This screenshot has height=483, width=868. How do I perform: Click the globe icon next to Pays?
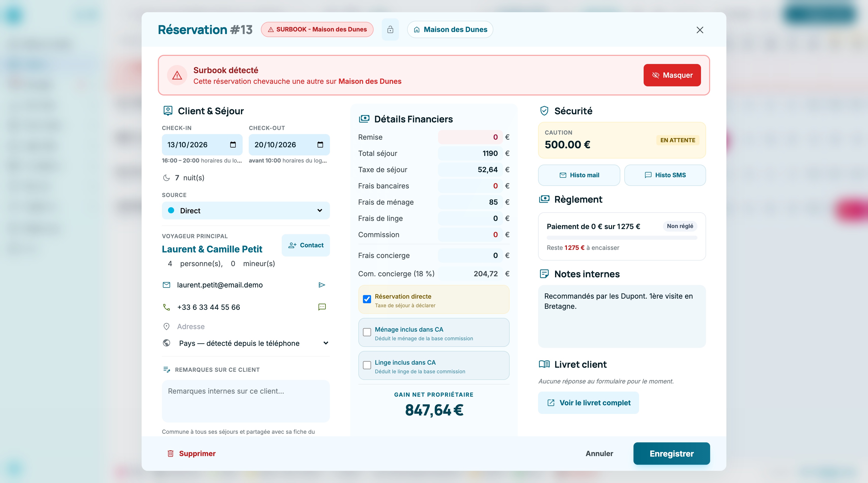click(x=166, y=343)
